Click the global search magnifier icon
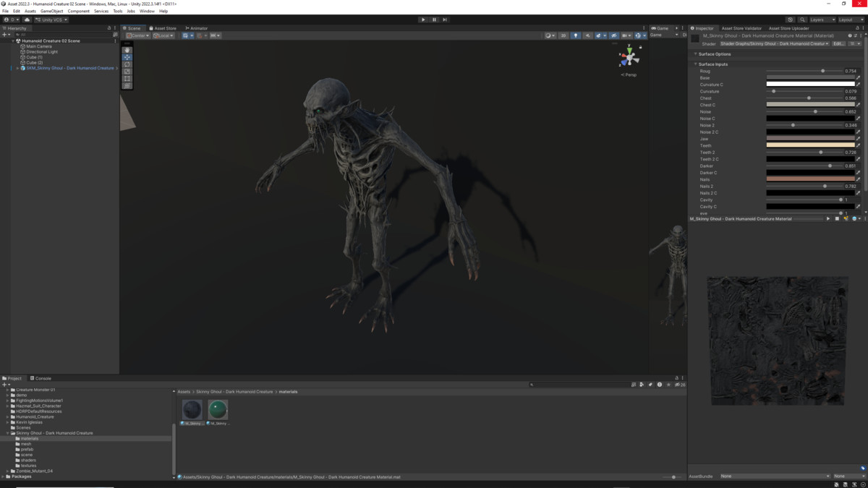This screenshot has width=868, height=488. (x=802, y=20)
